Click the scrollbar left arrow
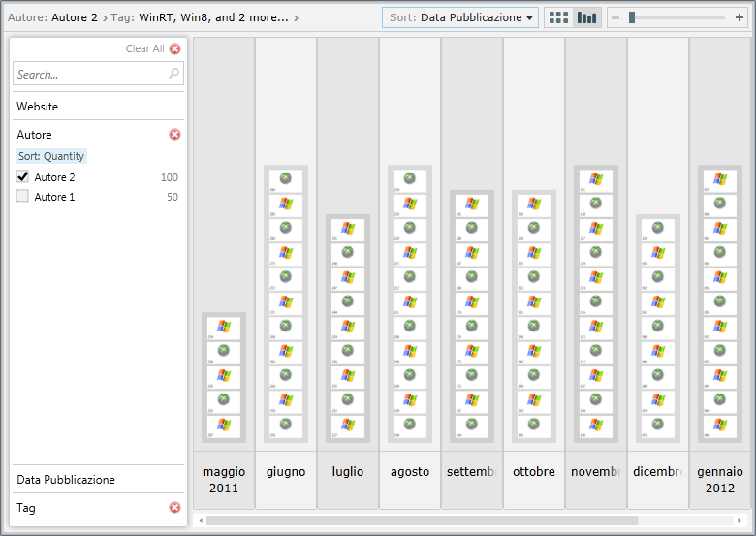 [x=201, y=520]
